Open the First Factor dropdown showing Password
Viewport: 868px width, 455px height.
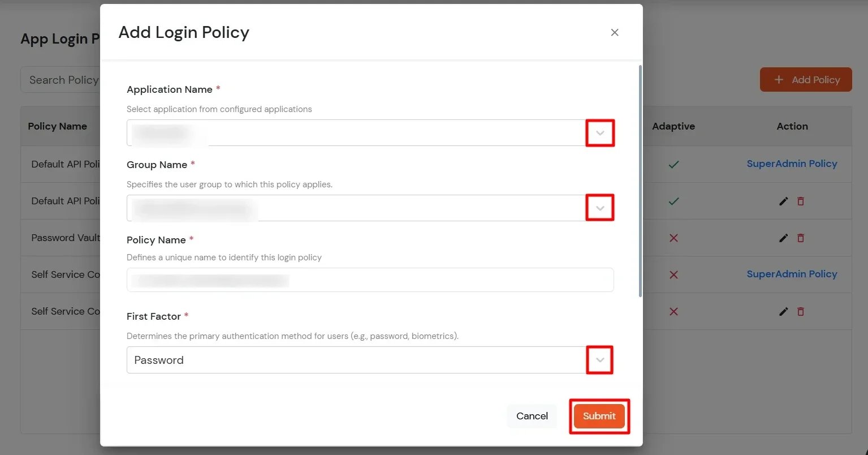click(599, 360)
